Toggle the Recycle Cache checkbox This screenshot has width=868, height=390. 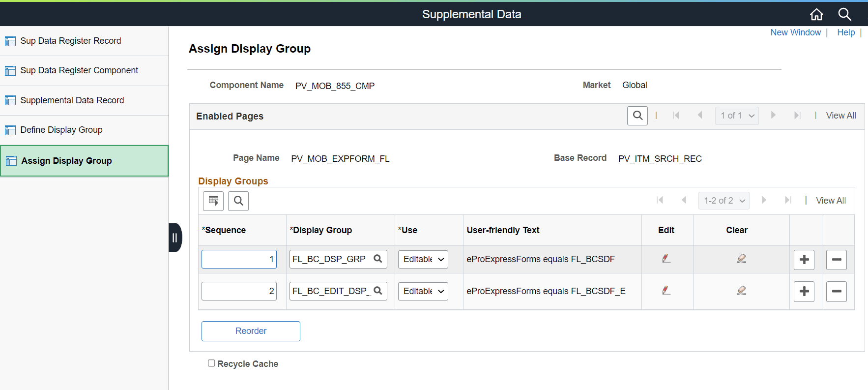211,363
